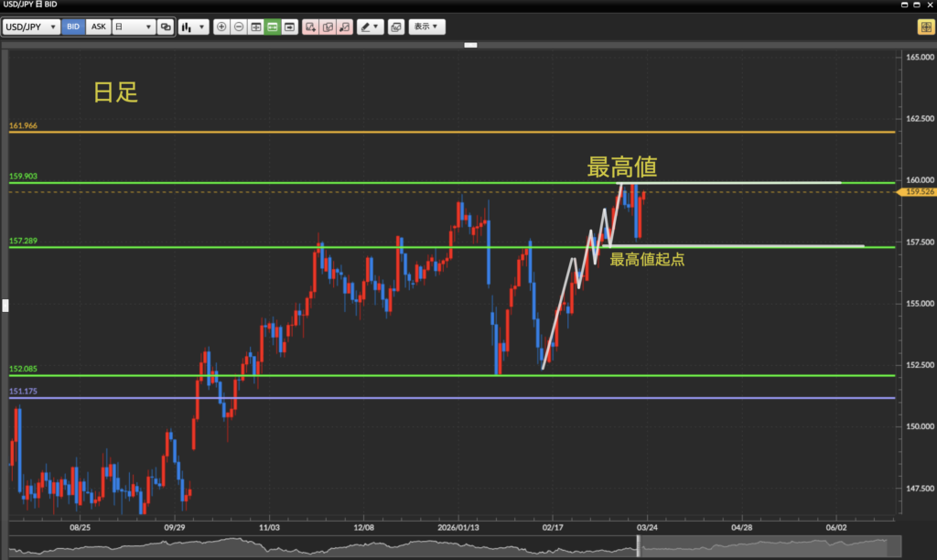Click the green fit-to-width chart icon
The width and height of the screenshot is (937, 560).
click(273, 27)
